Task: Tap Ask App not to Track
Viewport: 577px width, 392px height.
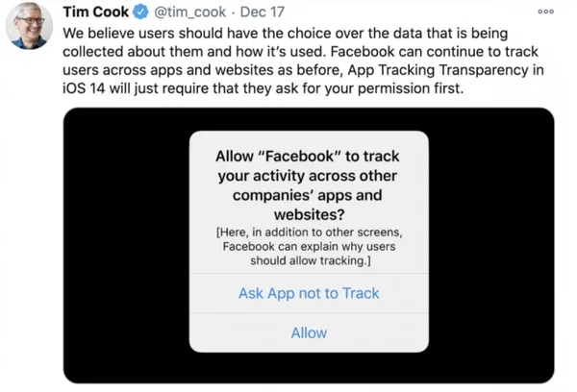Action: pos(309,293)
